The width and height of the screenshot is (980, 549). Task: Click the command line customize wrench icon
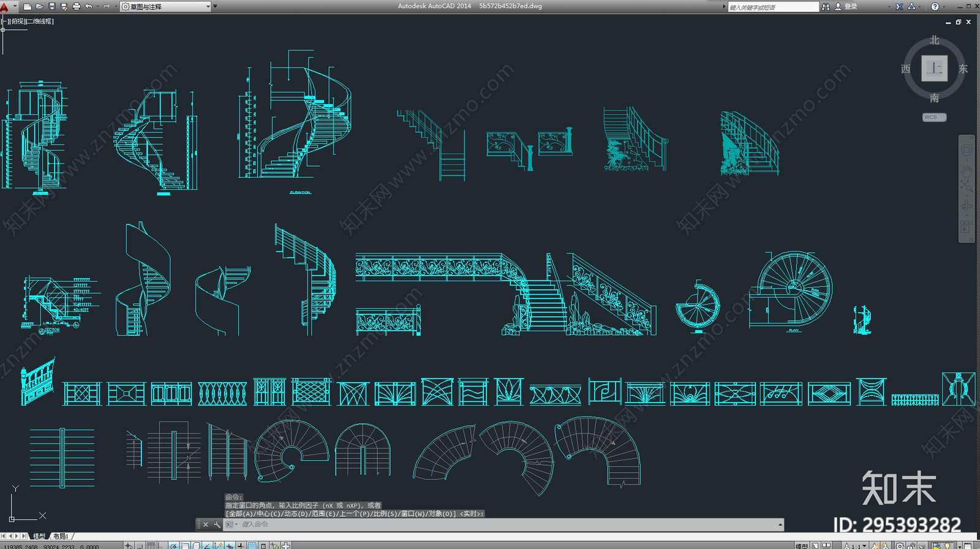[x=217, y=524]
